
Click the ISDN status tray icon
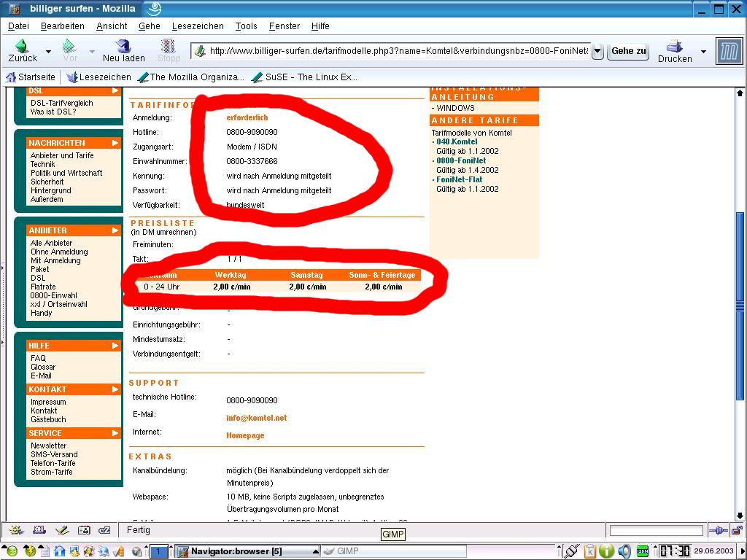point(642,551)
